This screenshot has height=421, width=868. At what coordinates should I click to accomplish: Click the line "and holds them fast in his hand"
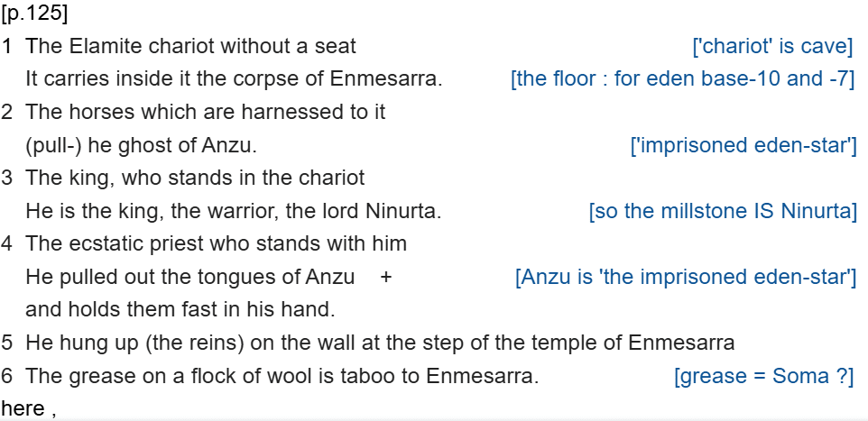(180, 309)
